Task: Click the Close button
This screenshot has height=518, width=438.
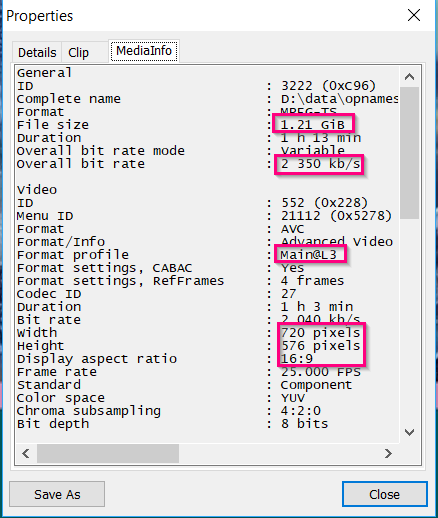Action: click(x=385, y=494)
